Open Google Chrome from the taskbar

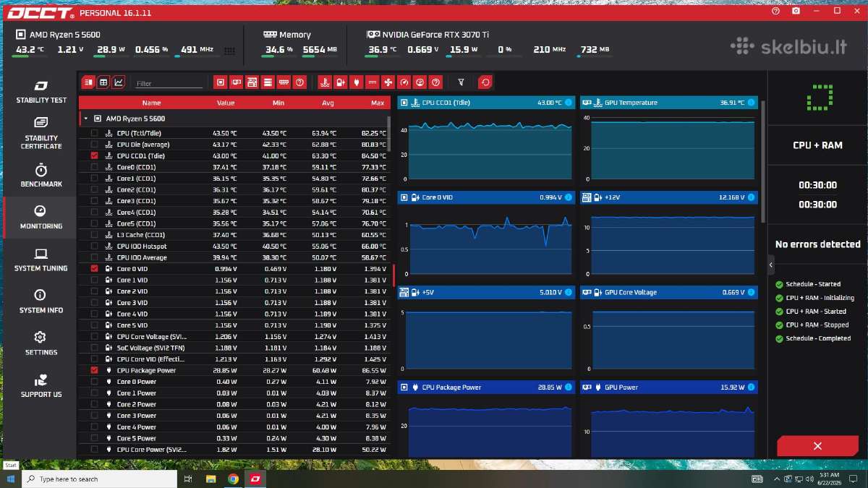[234, 479]
